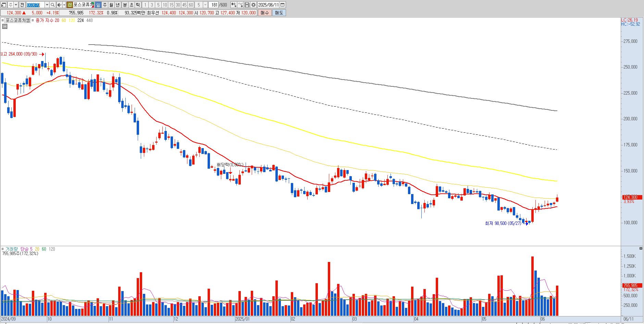Click the current price tag 124,300 on axis
Viewport: 644px width, 324px height.
[x=632, y=197]
